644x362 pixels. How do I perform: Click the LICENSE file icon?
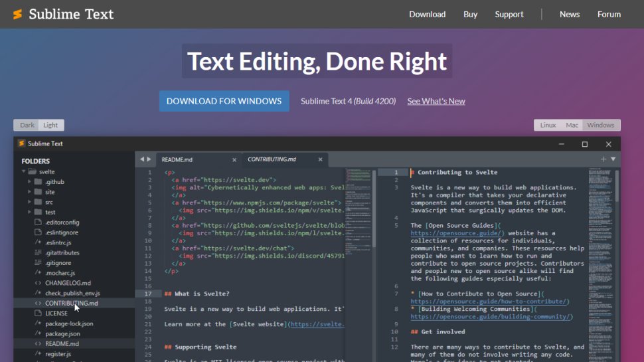point(39,313)
